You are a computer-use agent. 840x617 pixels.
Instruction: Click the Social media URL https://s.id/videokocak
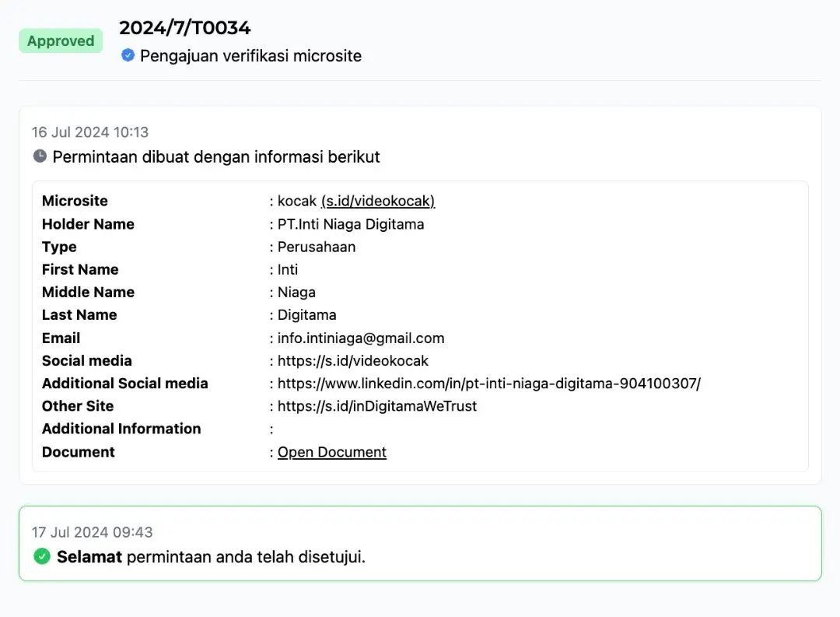point(353,360)
